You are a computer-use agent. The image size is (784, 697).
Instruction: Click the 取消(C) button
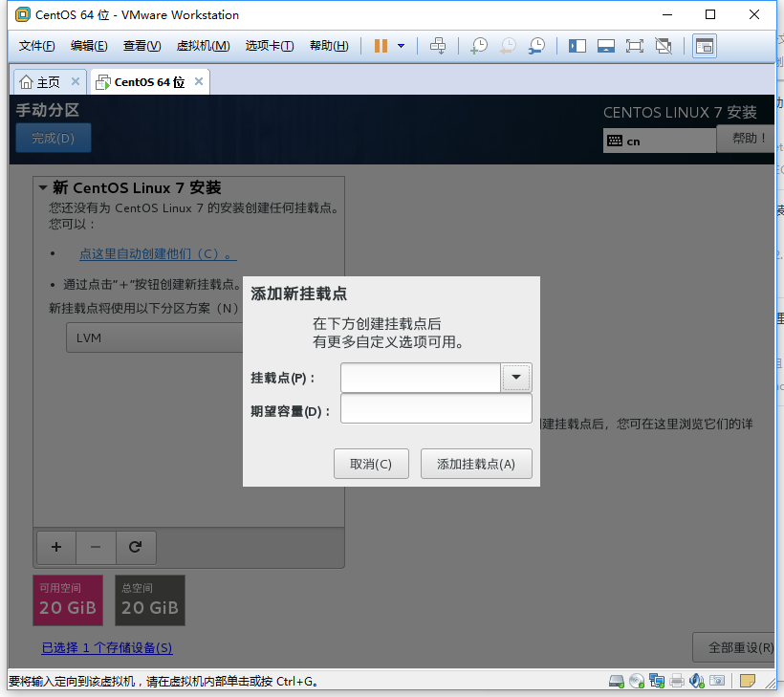click(371, 464)
